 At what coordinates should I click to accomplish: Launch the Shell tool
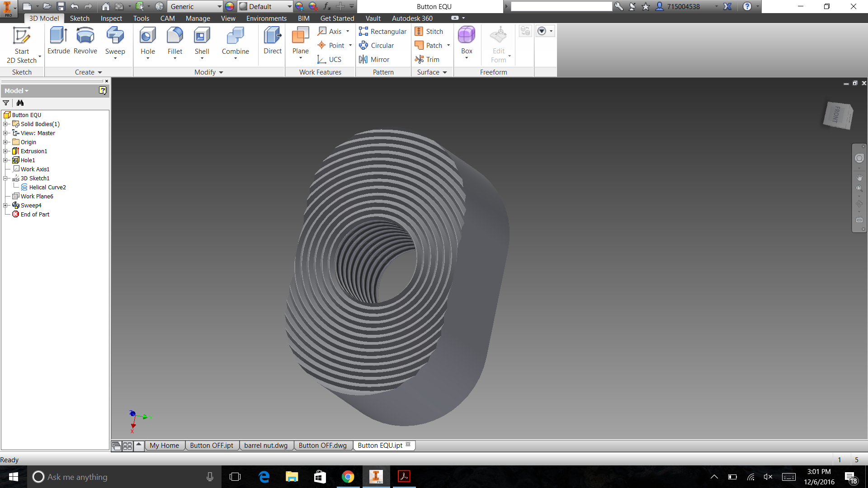[202, 40]
